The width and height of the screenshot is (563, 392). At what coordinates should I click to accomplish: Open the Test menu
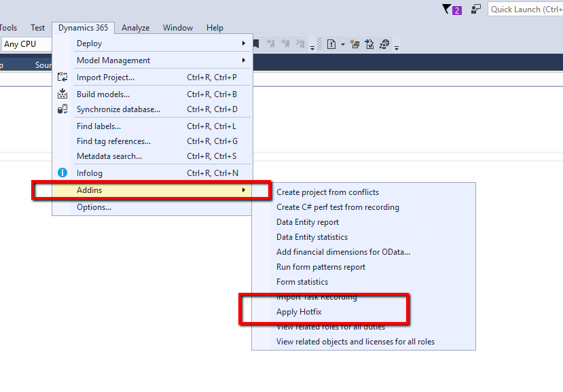click(x=38, y=28)
